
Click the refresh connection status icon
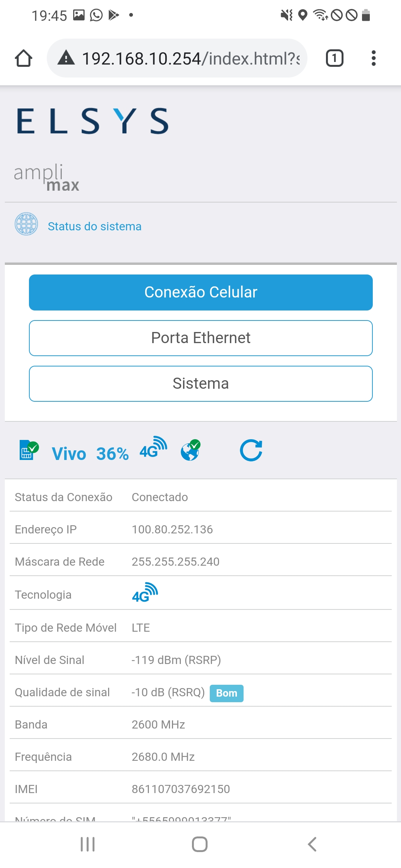(x=251, y=450)
